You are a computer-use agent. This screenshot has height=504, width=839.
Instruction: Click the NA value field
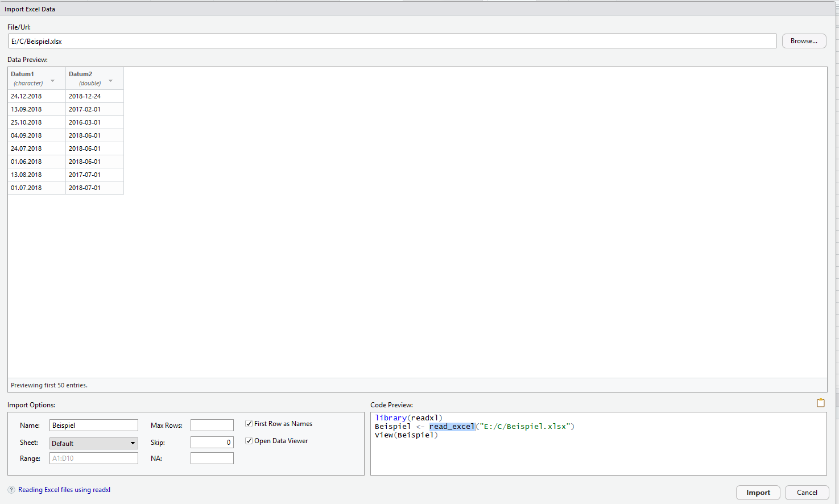212,458
